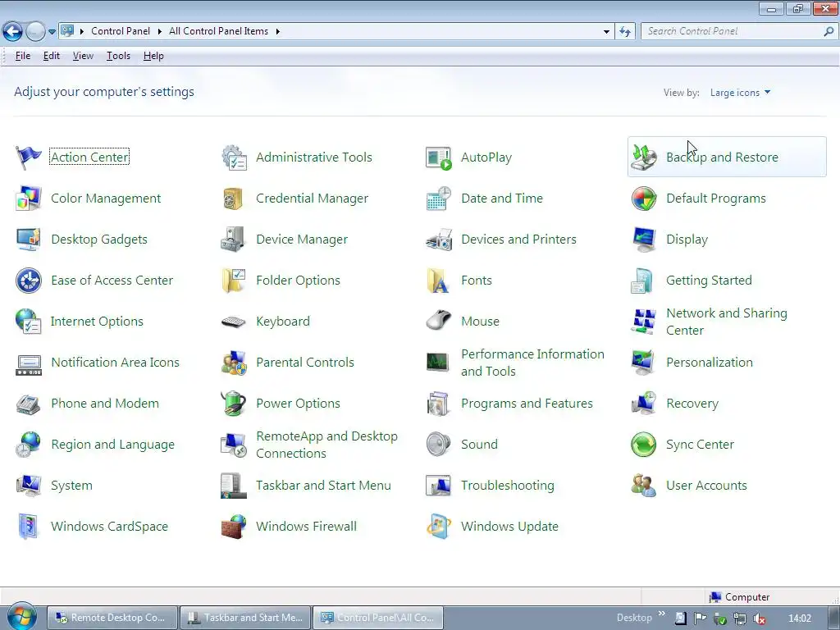The height and width of the screenshot is (630, 840).
Task: Expand the address bar history dropdown arrow
Action: (x=606, y=32)
